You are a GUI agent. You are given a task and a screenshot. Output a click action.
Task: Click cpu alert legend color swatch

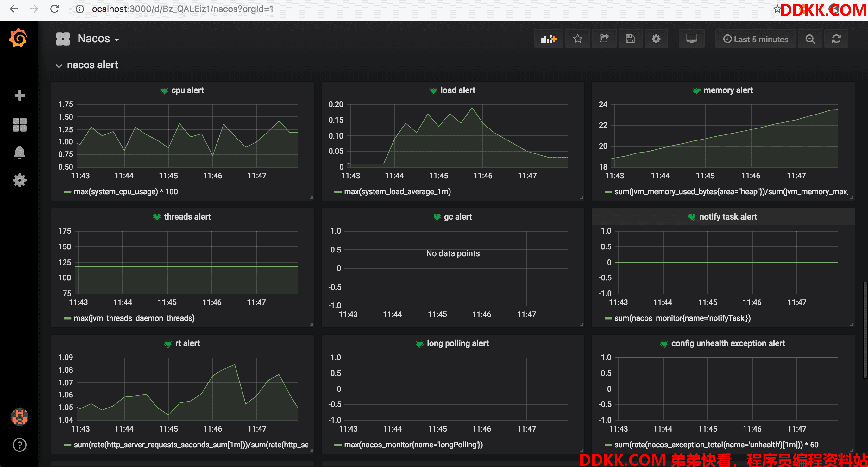[x=67, y=192]
